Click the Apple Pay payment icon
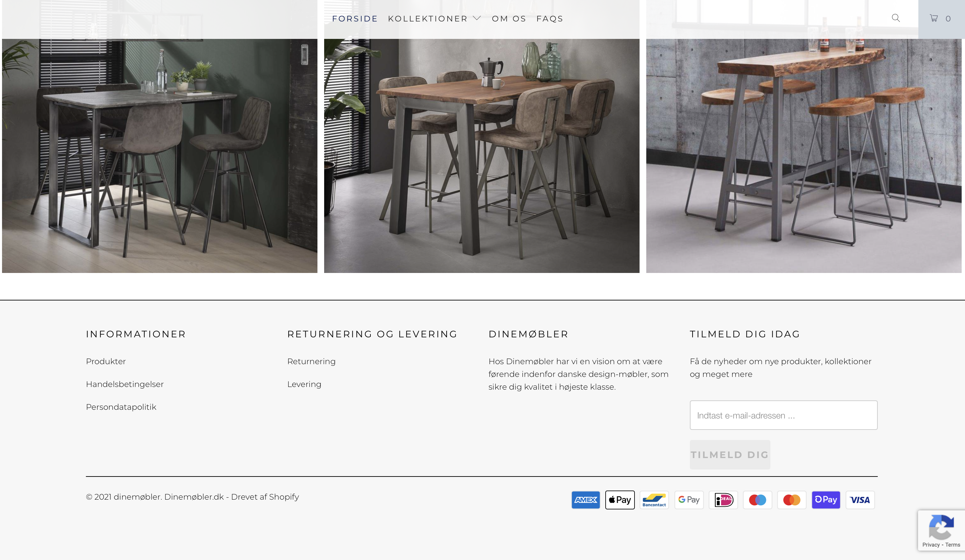965x560 pixels. [620, 500]
